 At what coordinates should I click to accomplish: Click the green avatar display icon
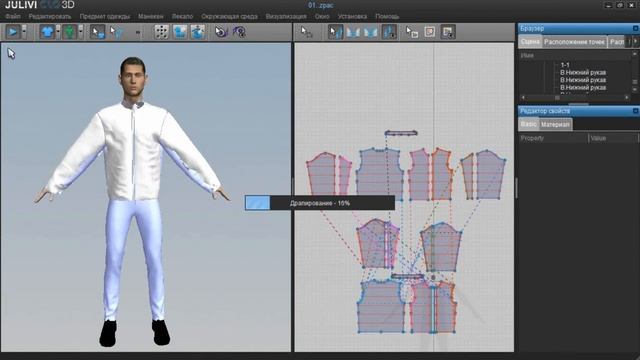pyautogui.click(x=70, y=32)
